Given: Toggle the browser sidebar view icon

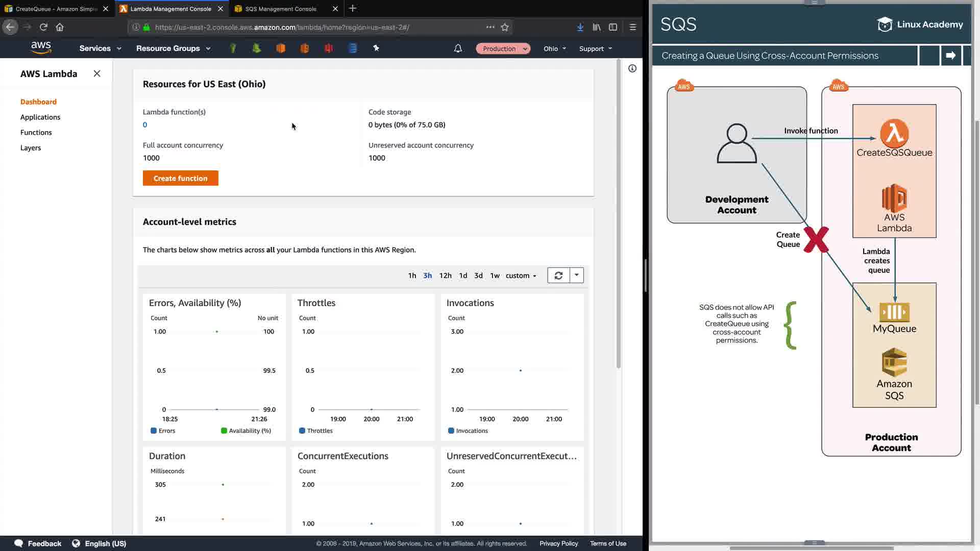Looking at the screenshot, I should (613, 27).
